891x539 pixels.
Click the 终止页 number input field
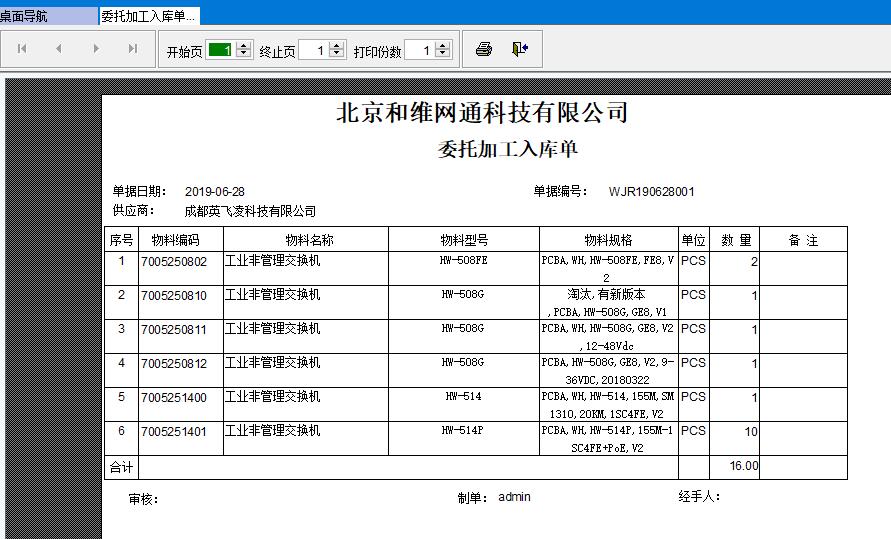313,50
